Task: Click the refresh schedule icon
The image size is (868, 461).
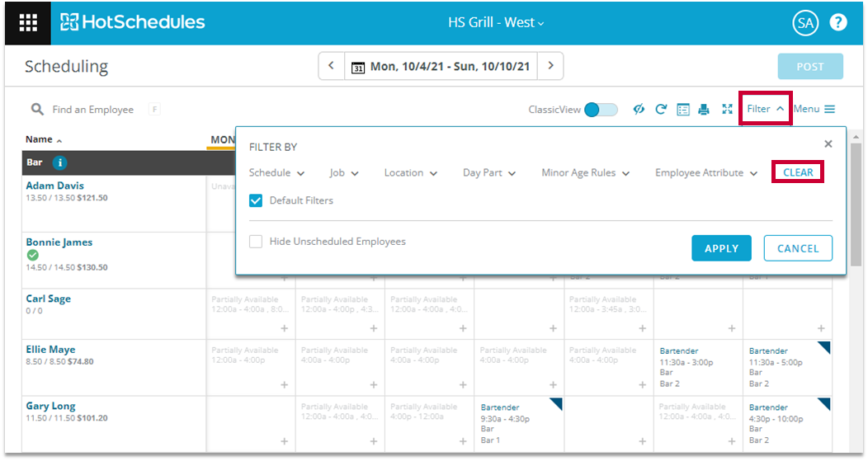Action: click(x=661, y=110)
